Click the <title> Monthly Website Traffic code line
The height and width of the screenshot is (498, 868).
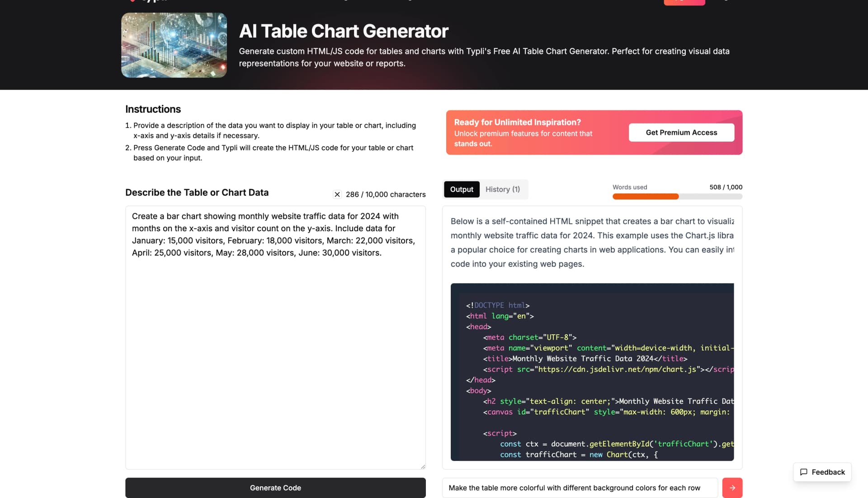pos(585,359)
